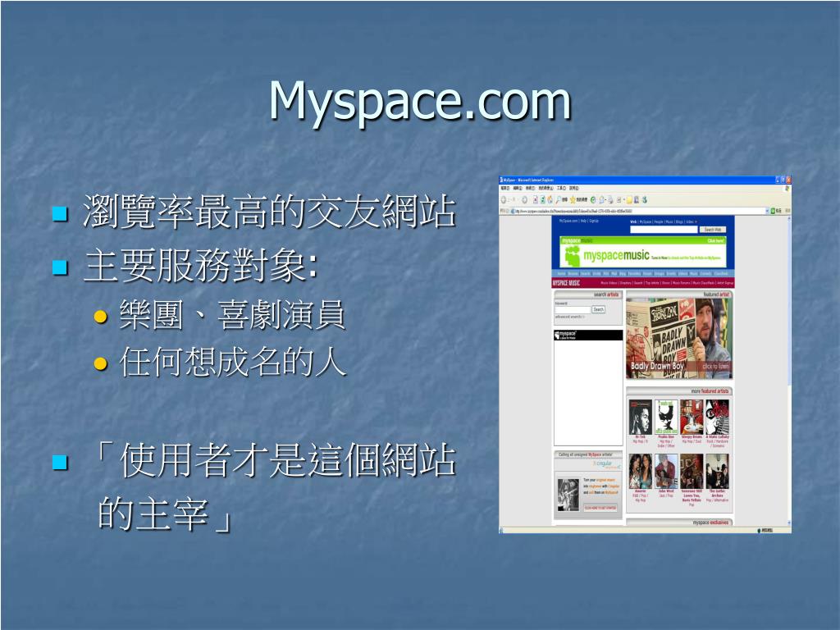Image resolution: width=840 pixels, height=630 pixels.
Task: Click the slide title 'Myspace.com'
Action: click(x=420, y=102)
